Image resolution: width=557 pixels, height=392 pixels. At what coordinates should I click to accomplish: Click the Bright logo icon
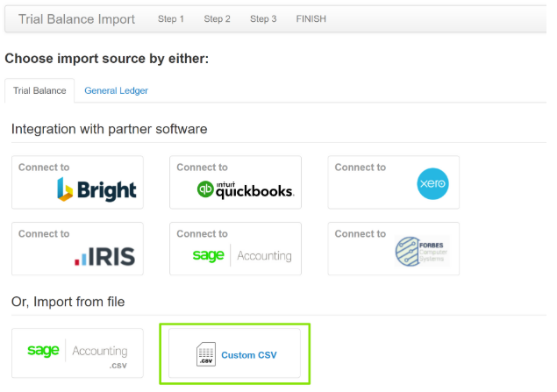[96, 189]
